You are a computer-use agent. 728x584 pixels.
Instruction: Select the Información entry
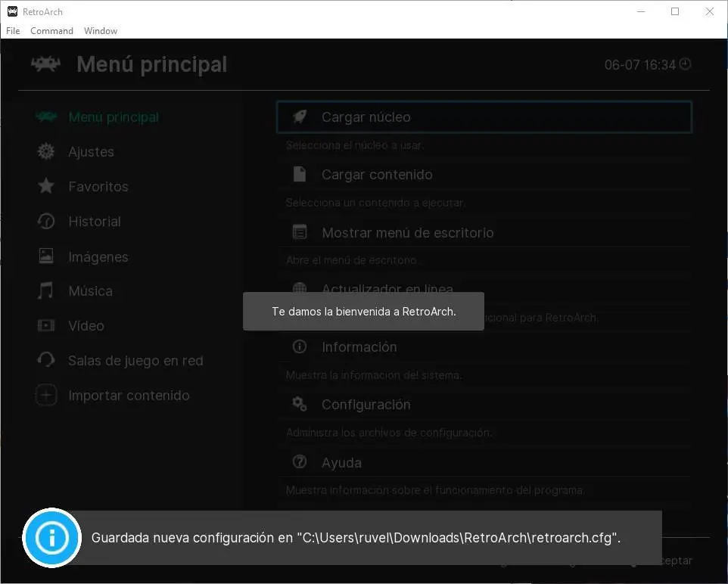pyautogui.click(x=484, y=346)
